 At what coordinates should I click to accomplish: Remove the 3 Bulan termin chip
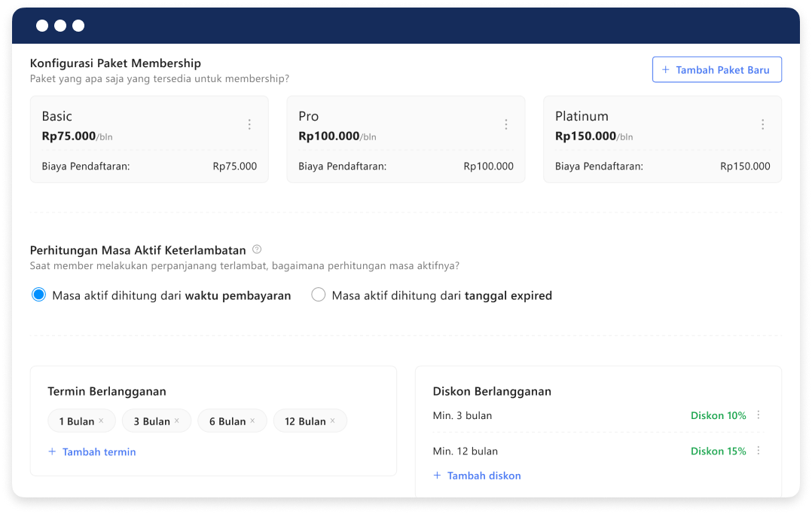tap(176, 421)
